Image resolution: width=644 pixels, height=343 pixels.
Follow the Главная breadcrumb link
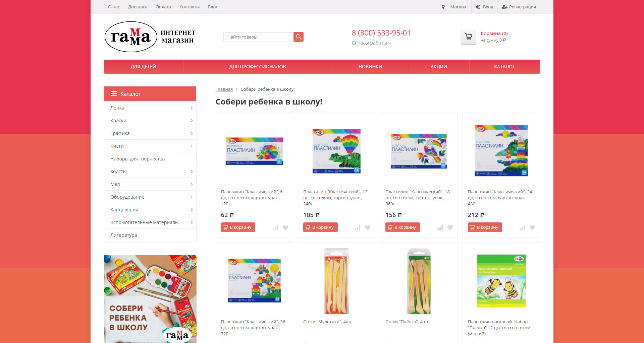(x=224, y=89)
